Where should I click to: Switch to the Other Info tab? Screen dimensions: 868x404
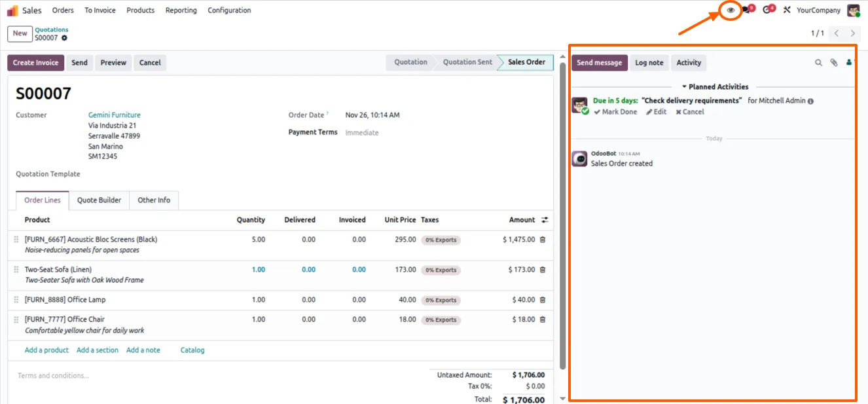click(154, 200)
